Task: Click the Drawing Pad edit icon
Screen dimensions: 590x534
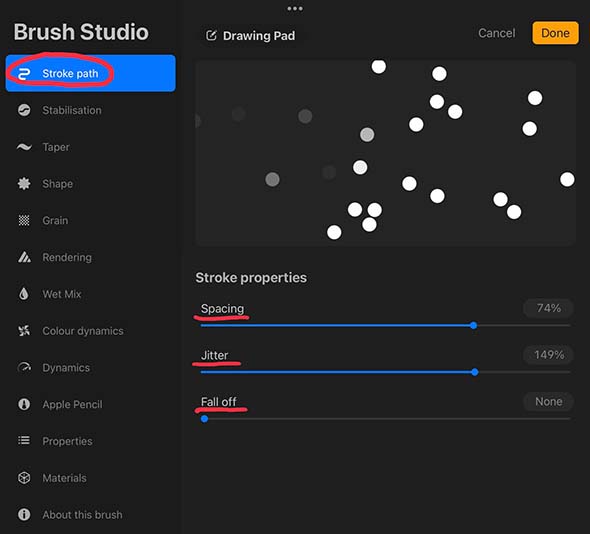Action: 211,35
